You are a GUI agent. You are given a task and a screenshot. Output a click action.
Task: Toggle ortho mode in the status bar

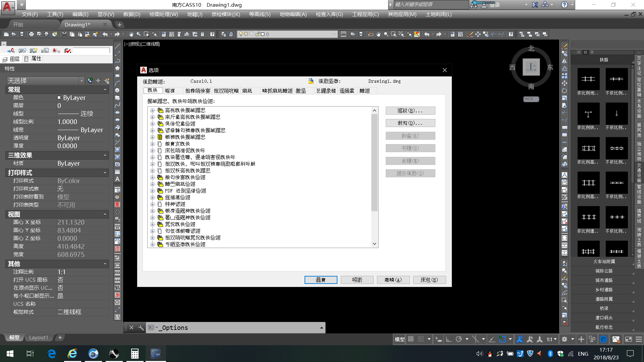pyautogui.click(x=449, y=339)
